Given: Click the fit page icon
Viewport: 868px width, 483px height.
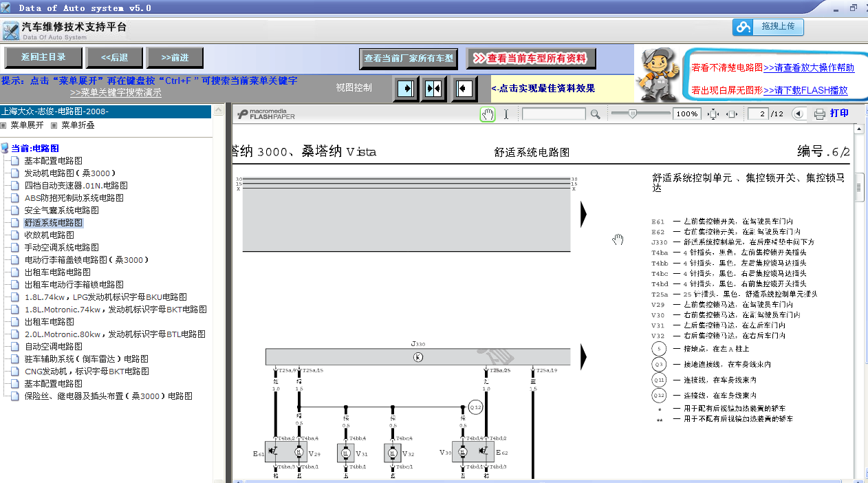Looking at the screenshot, I should [714, 114].
